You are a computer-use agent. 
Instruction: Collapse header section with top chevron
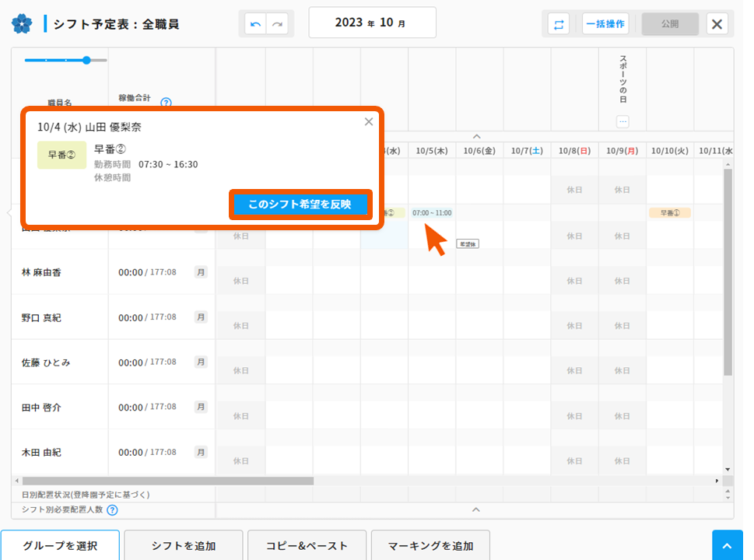[x=477, y=136]
